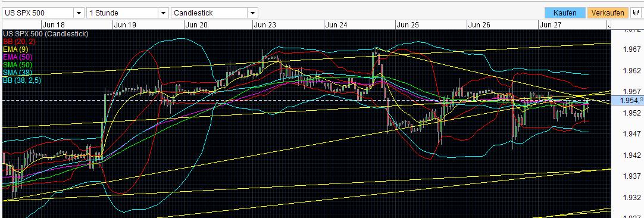Select the US SPX 500 (Candlestick) legend entry
The image size is (644, 218).
tap(45, 34)
